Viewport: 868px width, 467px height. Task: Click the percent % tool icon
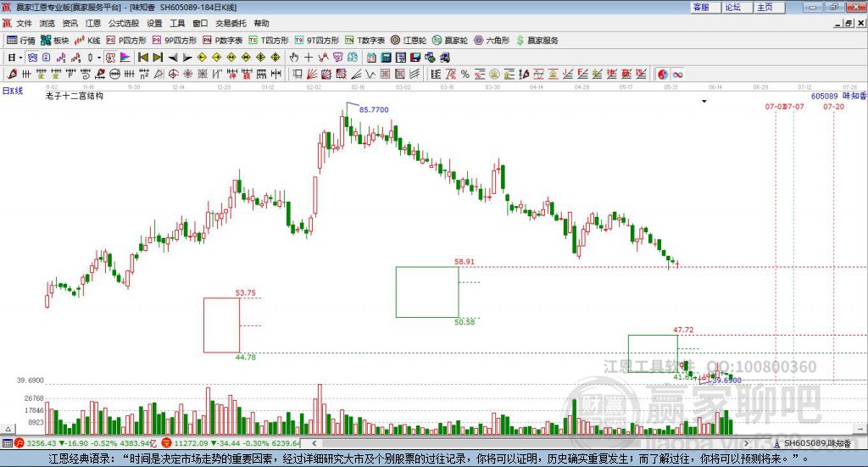point(465,74)
